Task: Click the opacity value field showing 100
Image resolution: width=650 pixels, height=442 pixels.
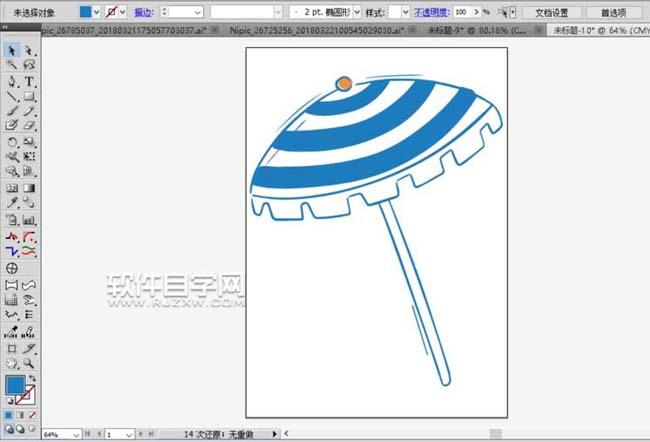Action: point(463,12)
